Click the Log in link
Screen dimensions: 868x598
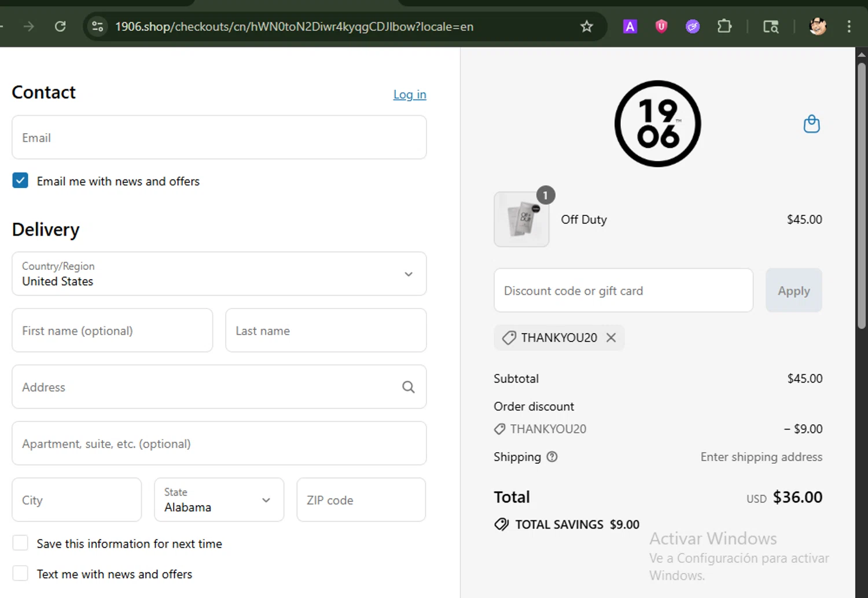410,94
